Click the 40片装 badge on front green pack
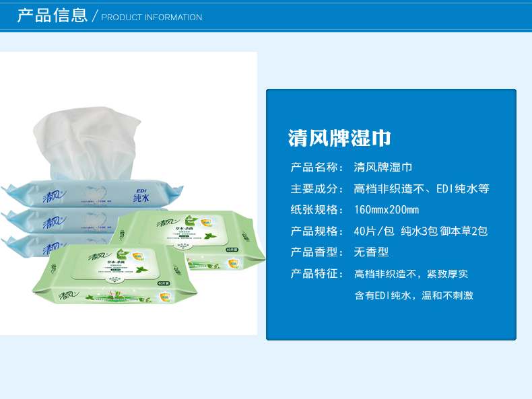 tap(164, 283)
